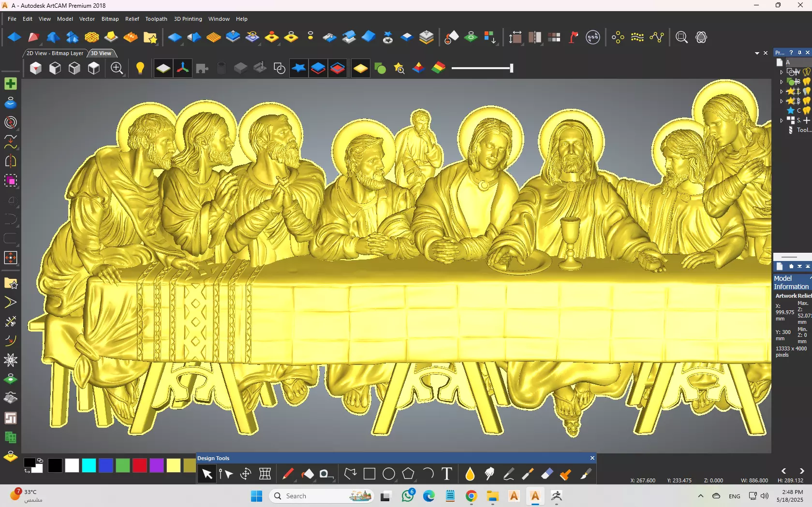
Task: Pick the Erase sculpting eraser tool
Action: (x=547, y=474)
